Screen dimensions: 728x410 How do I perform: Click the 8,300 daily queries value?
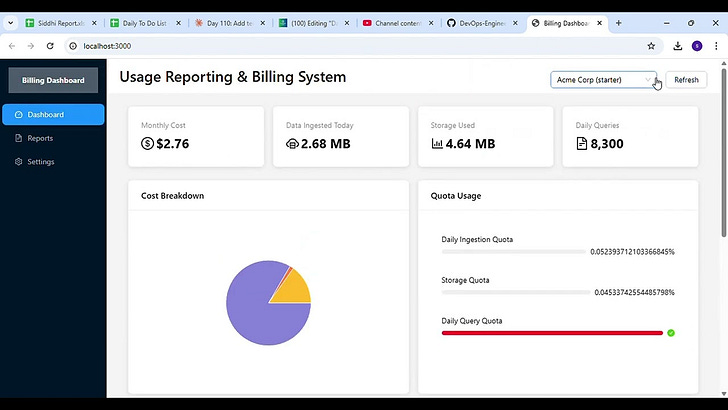[607, 144]
